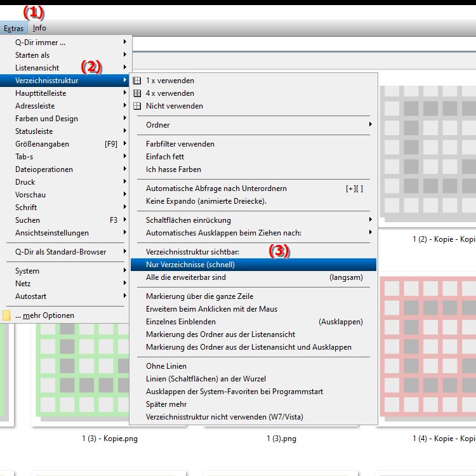Toggle 'Markierung über die ganze Zeile'
The image size is (476, 476).
click(253, 296)
